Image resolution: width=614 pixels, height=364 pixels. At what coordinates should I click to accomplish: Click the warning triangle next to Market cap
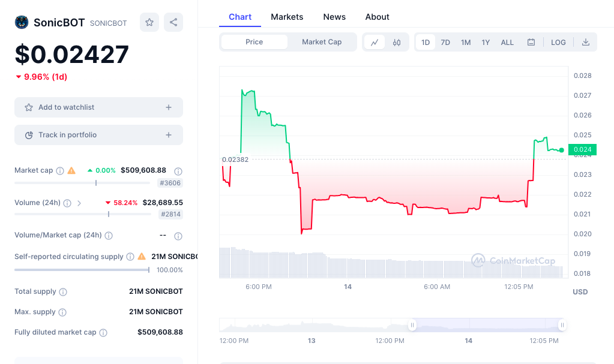tap(71, 170)
